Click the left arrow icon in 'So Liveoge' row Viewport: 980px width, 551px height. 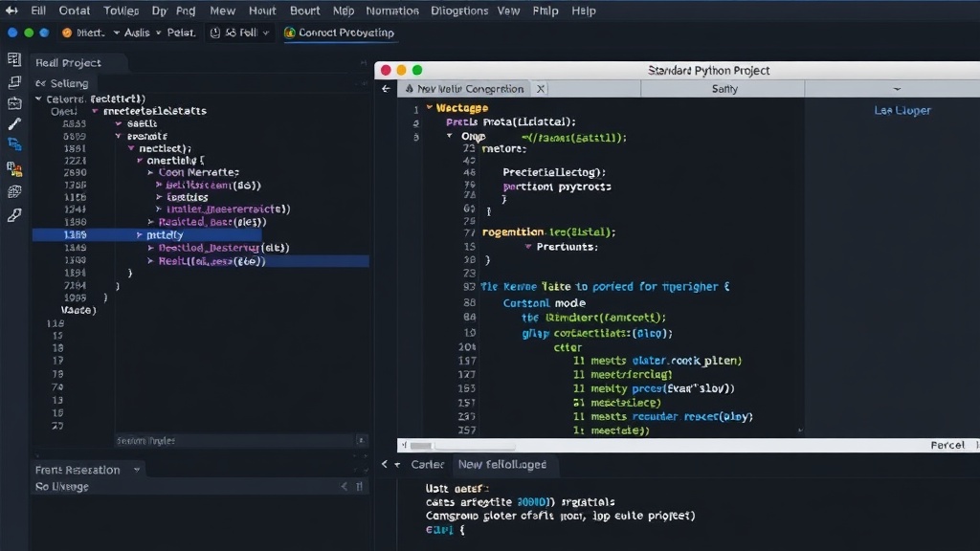pyautogui.click(x=344, y=486)
